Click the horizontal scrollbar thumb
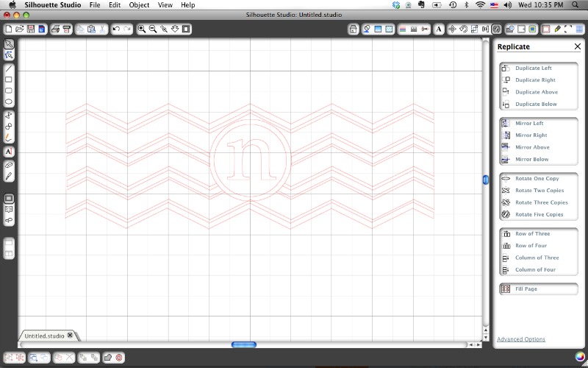 point(243,344)
